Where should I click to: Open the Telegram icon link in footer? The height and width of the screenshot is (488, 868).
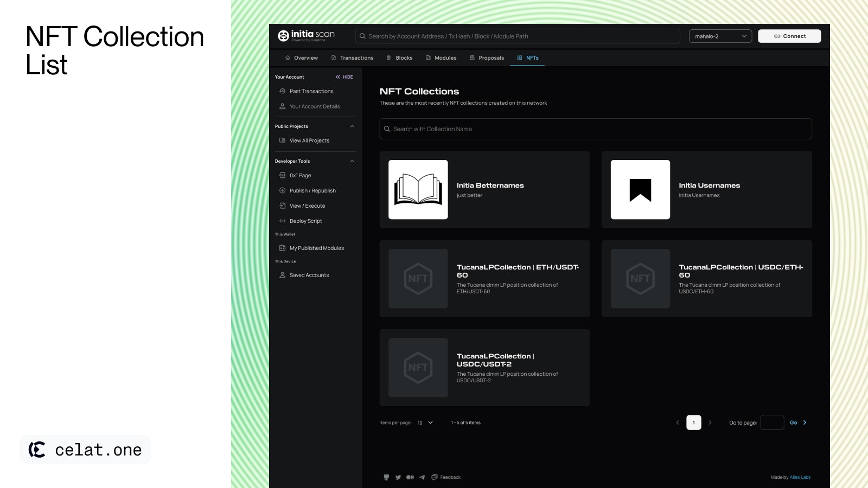tap(422, 477)
